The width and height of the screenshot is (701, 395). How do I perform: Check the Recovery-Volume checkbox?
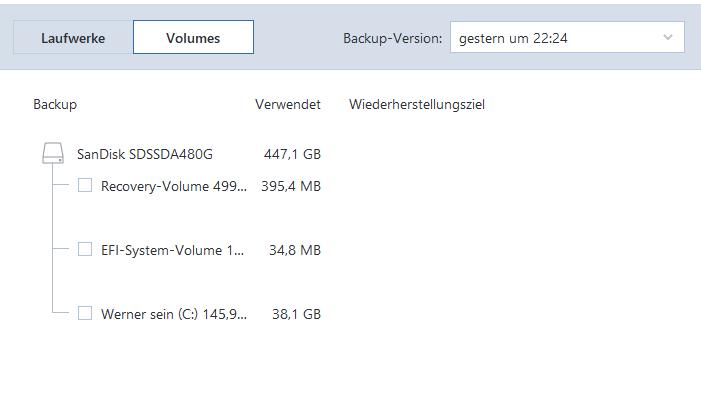tap(85, 185)
